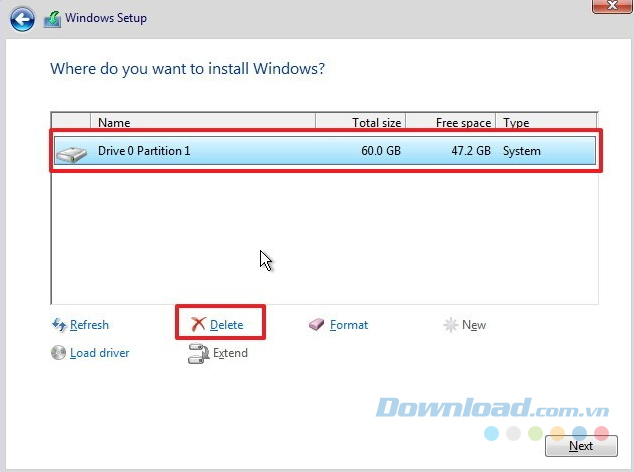Screen dimensions: 634x472
Task: Click the Load driver disc icon
Action: pos(59,352)
